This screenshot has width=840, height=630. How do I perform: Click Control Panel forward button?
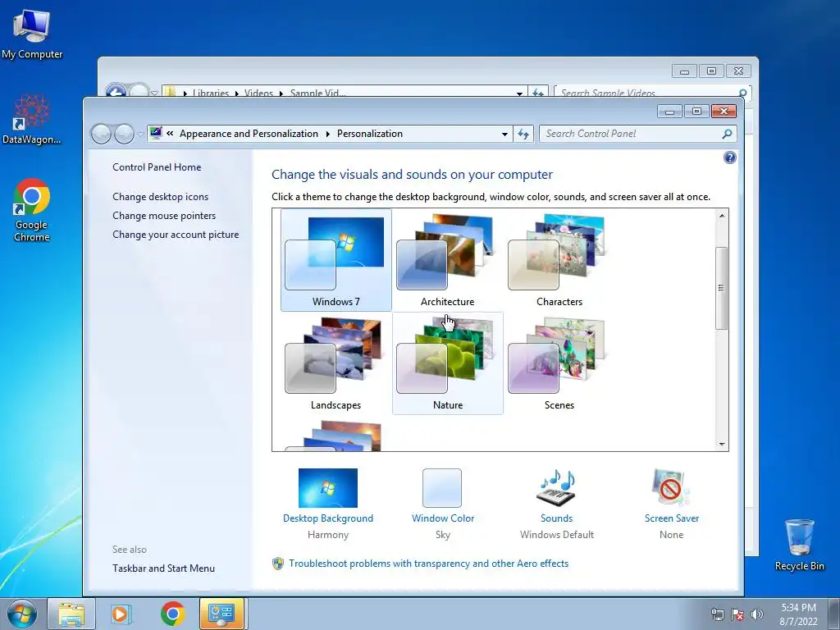pyautogui.click(x=125, y=134)
